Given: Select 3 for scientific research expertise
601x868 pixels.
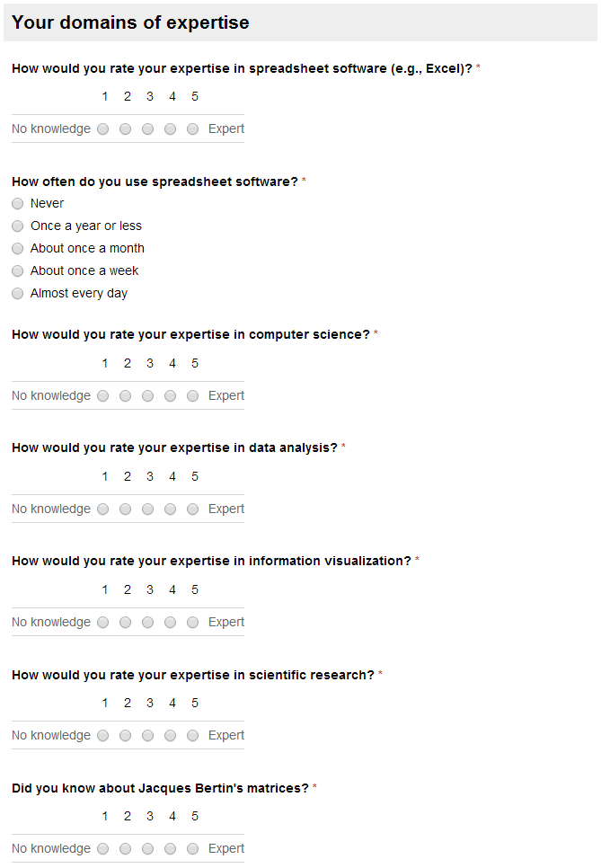Looking at the screenshot, I should (147, 735).
